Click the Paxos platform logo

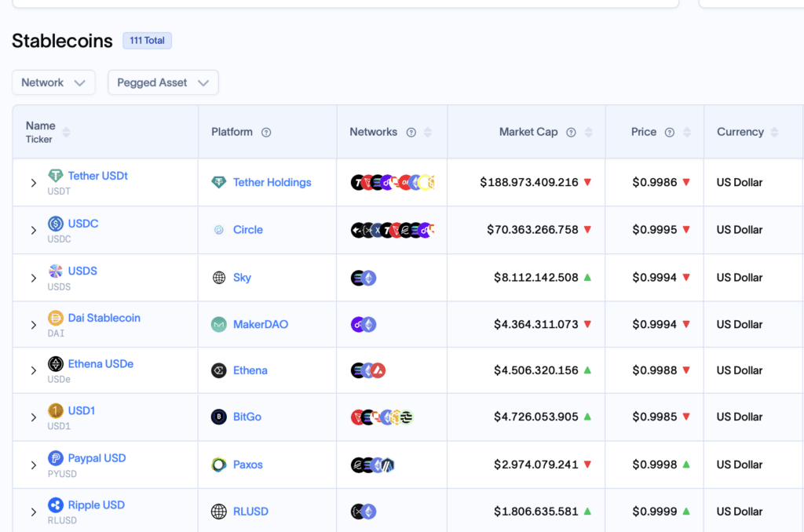219,465
